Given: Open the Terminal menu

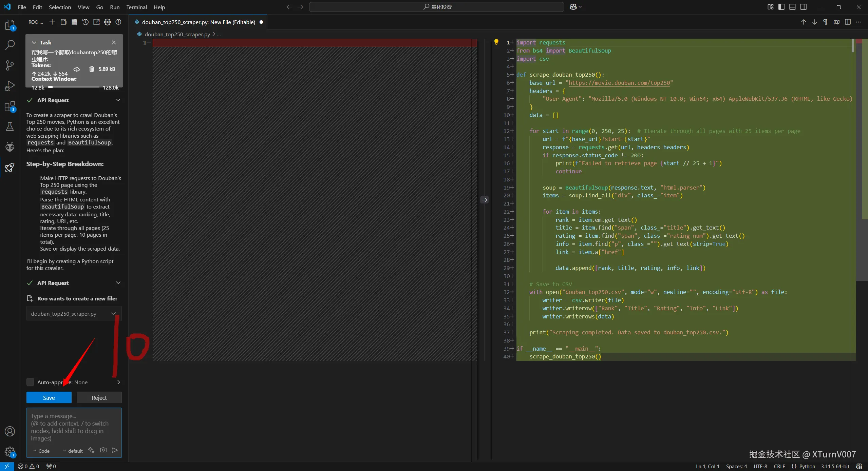Looking at the screenshot, I should pyautogui.click(x=136, y=7).
